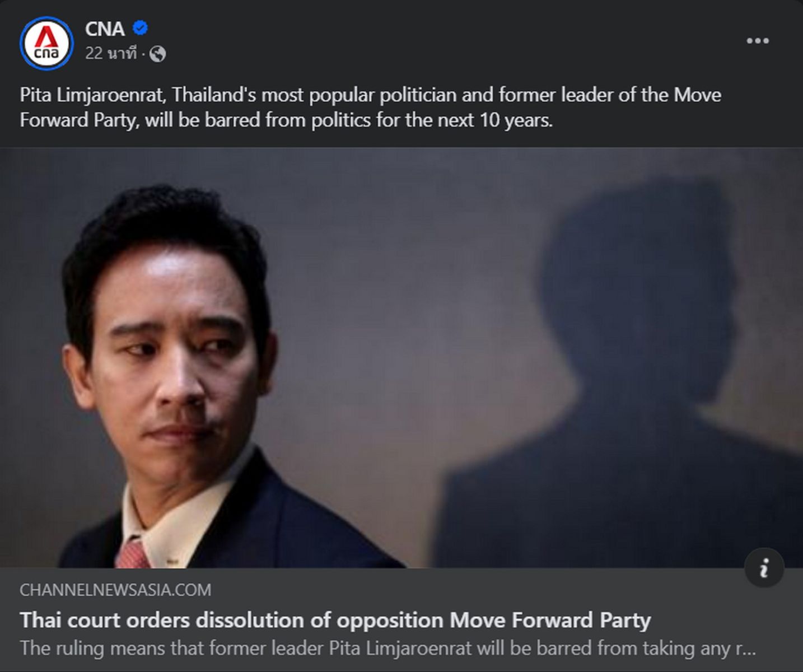The image size is (803, 672).
Task: Click the post caption about Pita Limjaroenrat
Action: point(370,107)
